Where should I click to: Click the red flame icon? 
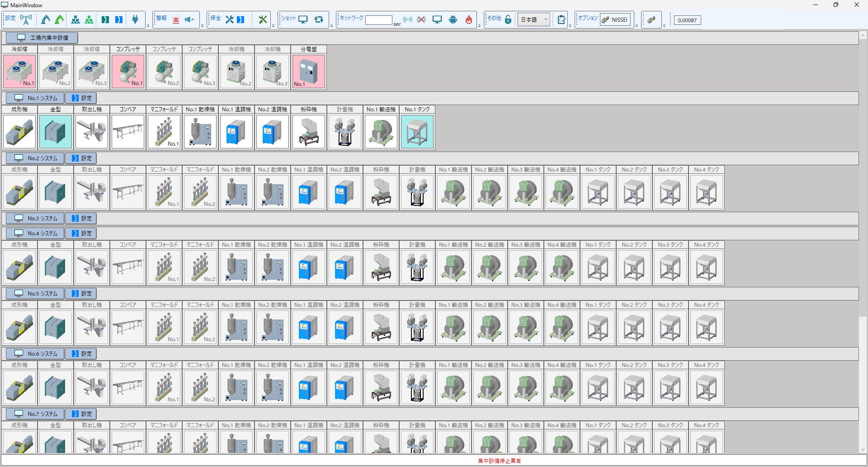tap(469, 19)
